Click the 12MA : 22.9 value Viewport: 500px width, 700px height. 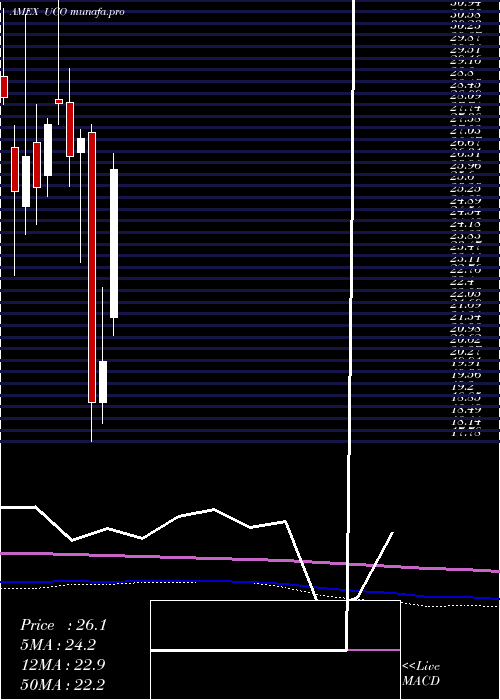63,665
